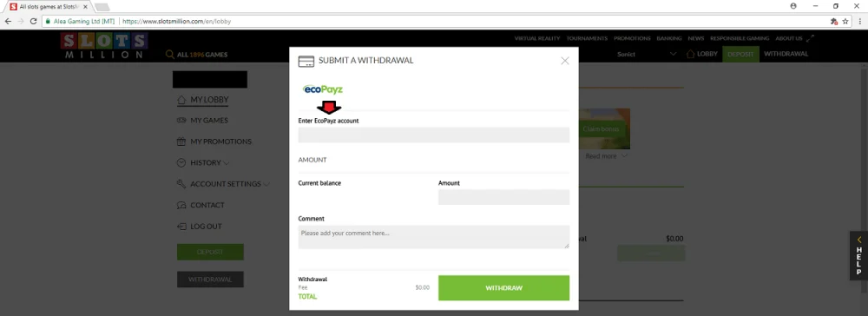Click the card icon beside Submit a Withdrawal

point(306,62)
